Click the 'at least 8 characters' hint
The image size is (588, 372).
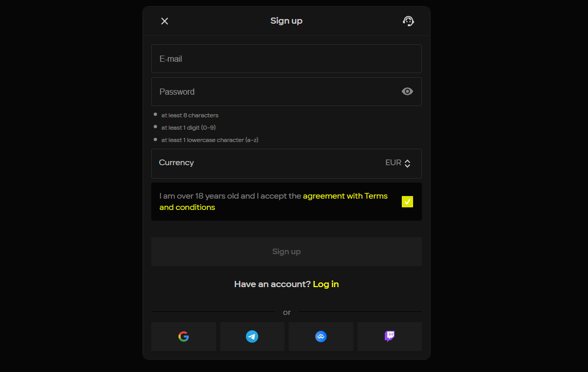click(190, 115)
